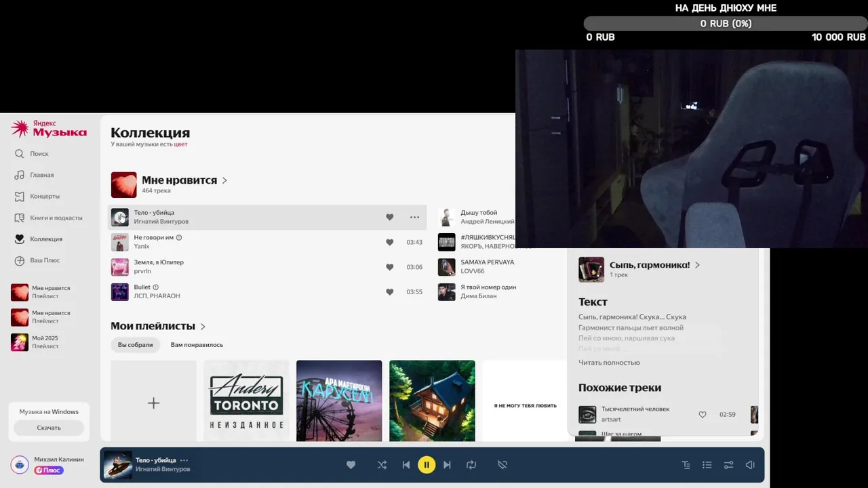
Task: Open more options for Тело - убийца row
Action: [414, 217]
